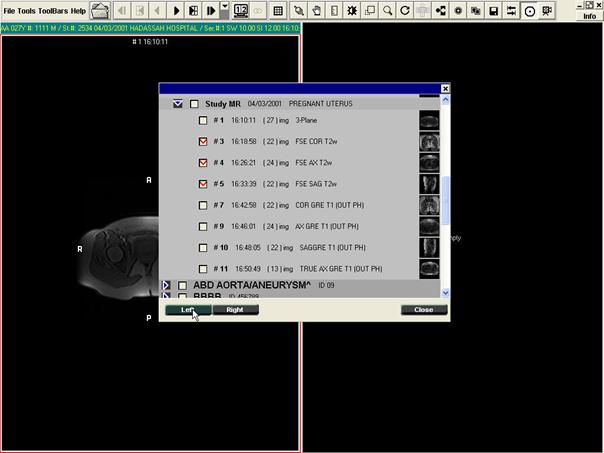This screenshot has height=453, width=604.
Task: Uncheck series #5 FSE SAG T2w
Action: pos(203,184)
